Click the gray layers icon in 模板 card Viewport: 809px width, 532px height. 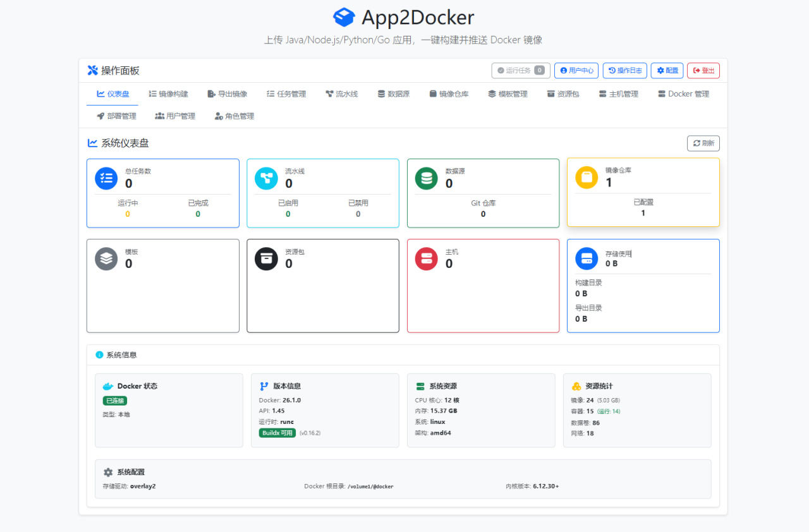pos(106,258)
